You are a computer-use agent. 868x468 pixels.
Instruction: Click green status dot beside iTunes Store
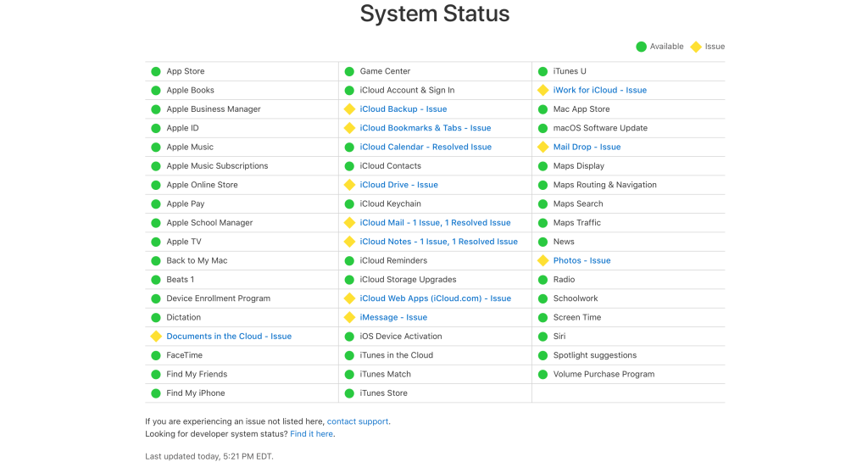pos(349,393)
